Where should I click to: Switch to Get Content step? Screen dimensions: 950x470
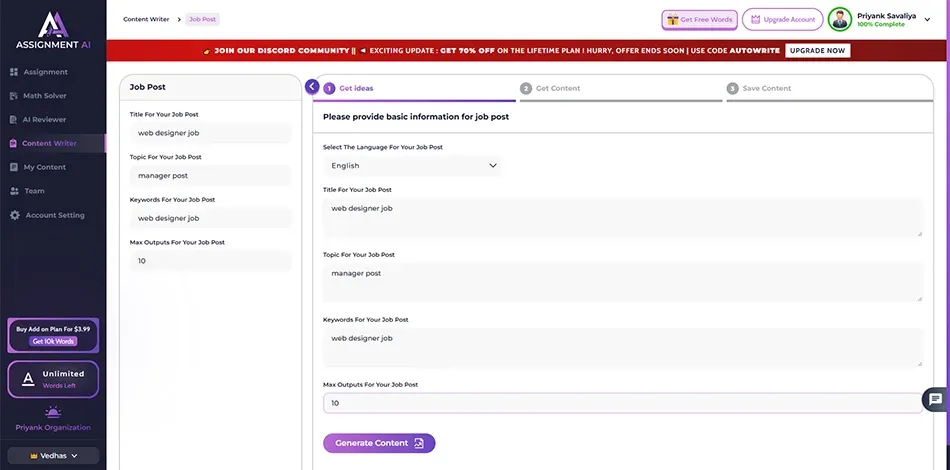[x=557, y=88]
